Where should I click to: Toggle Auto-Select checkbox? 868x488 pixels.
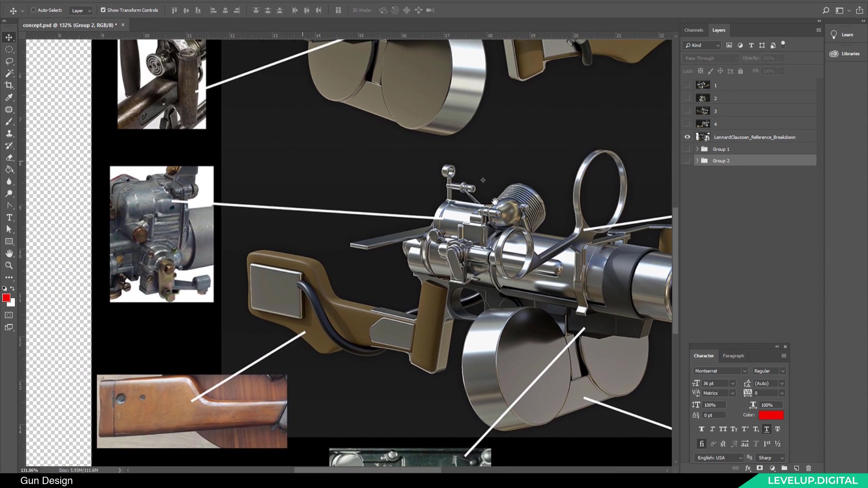(x=33, y=10)
